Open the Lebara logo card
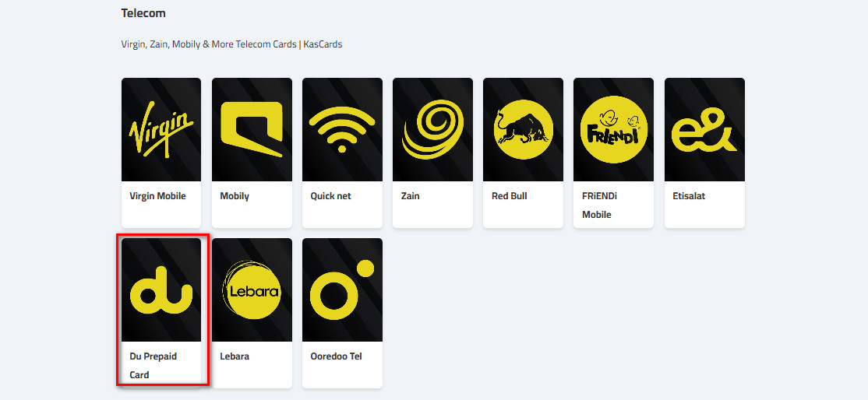This screenshot has width=868, height=400. 252,290
